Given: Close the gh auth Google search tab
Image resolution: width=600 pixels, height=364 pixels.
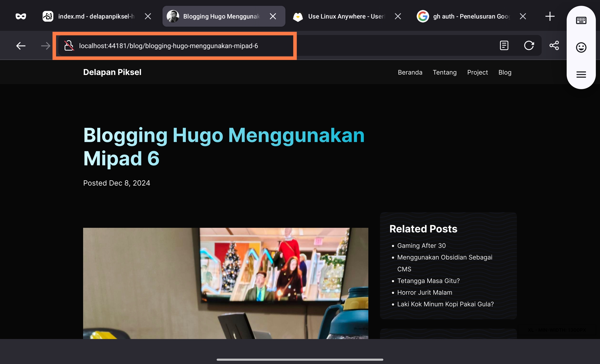Looking at the screenshot, I should (522, 16).
